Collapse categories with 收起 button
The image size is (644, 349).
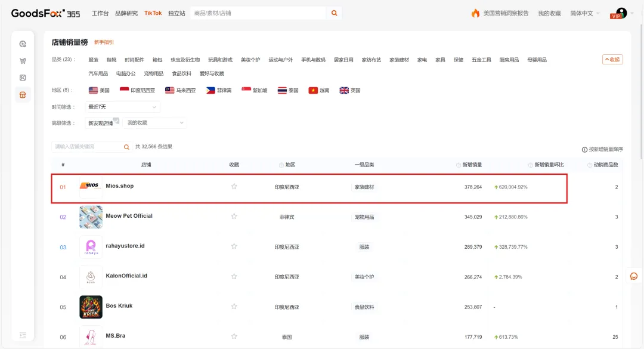612,60
